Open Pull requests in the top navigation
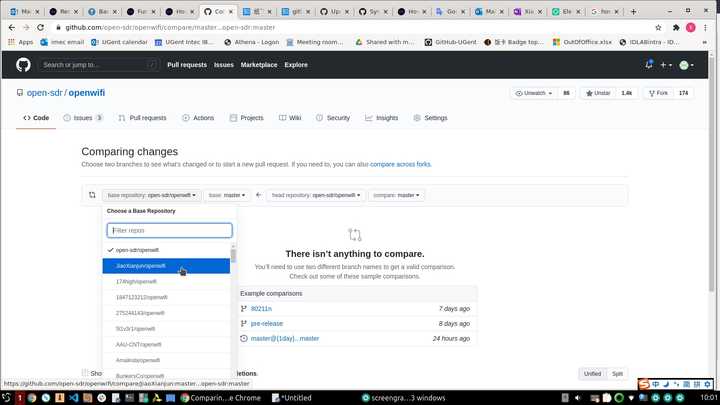 tap(187, 65)
